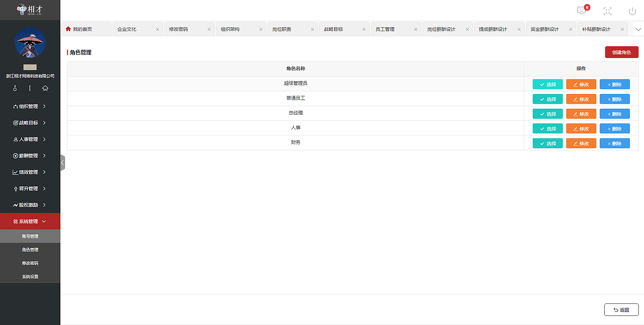Open the tab list dropdown arrow
Viewport: 644px width, 325px height.
pos(638,29)
